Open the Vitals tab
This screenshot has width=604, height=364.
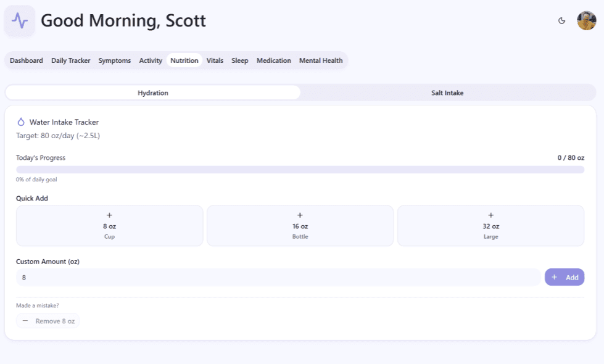click(x=215, y=60)
